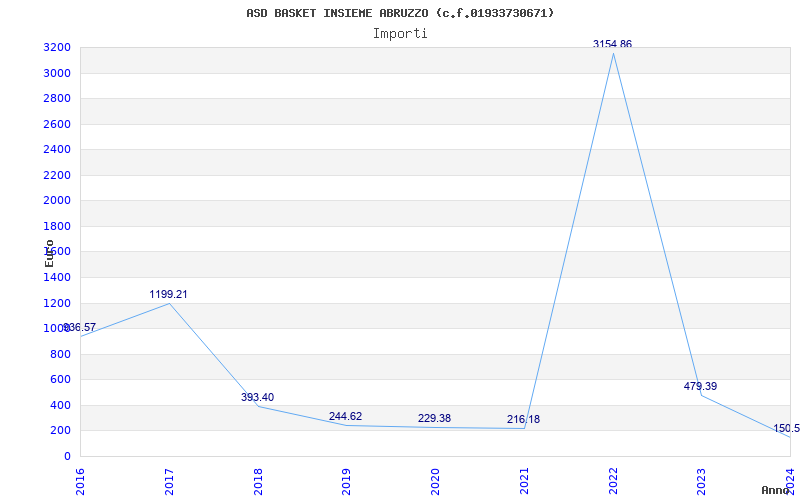Click the y-axis tick label 200
Screen dimensions: 800x500
[x=61, y=431]
